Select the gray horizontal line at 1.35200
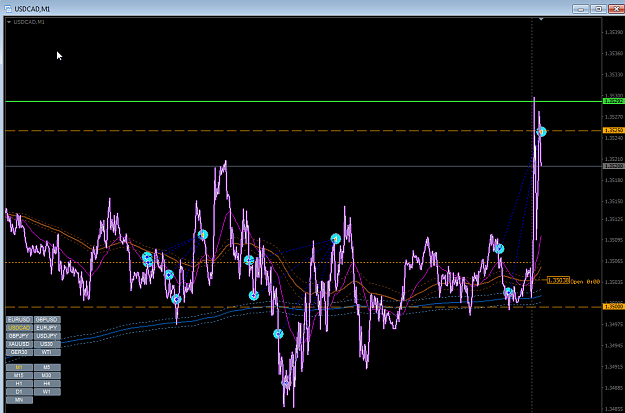This screenshot has height=413, width=625. pyautogui.click(x=303, y=166)
